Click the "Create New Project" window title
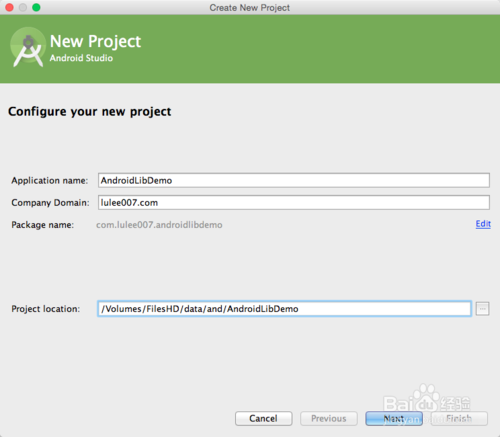 pyautogui.click(x=250, y=8)
